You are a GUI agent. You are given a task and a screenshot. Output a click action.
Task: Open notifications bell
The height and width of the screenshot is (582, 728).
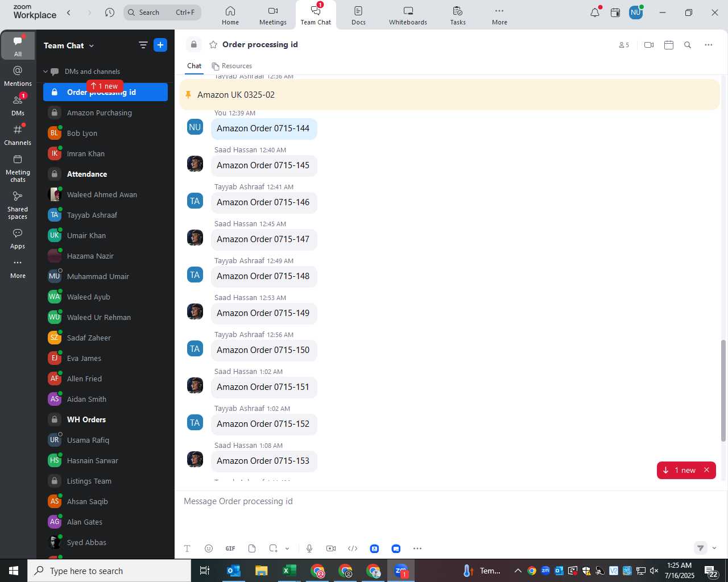pos(595,13)
